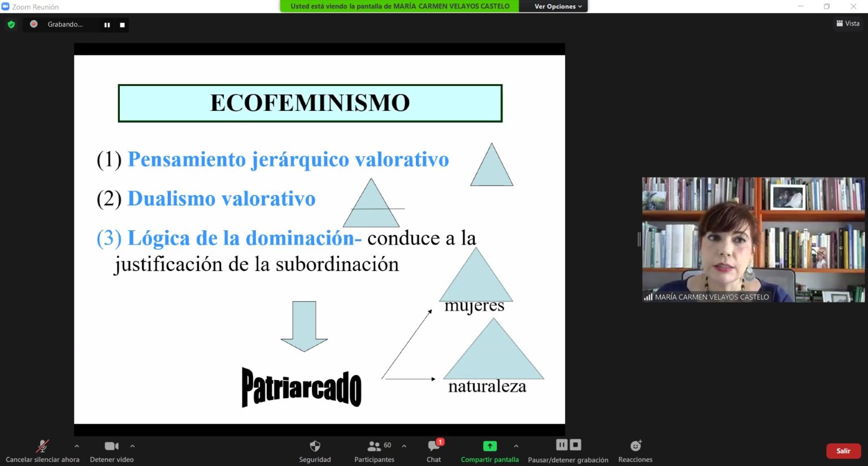Click the "Grabando..." recording label
868x466 pixels.
(65, 24)
